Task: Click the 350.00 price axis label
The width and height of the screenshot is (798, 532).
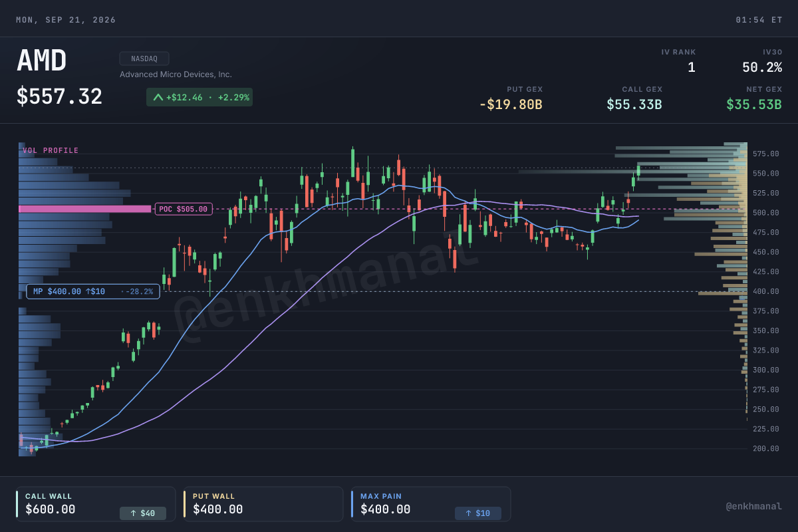Action: coord(766,331)
